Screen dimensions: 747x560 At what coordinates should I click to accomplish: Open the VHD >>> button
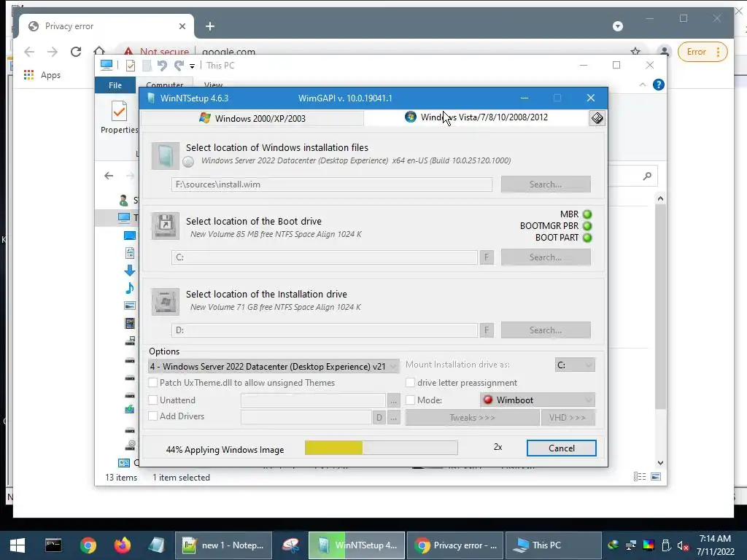point(568,418)
